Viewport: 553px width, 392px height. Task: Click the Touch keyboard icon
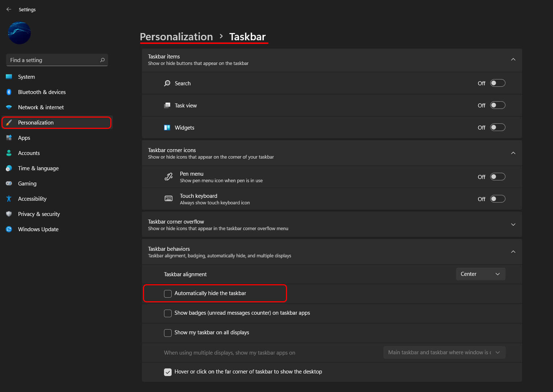coord(168,199)
